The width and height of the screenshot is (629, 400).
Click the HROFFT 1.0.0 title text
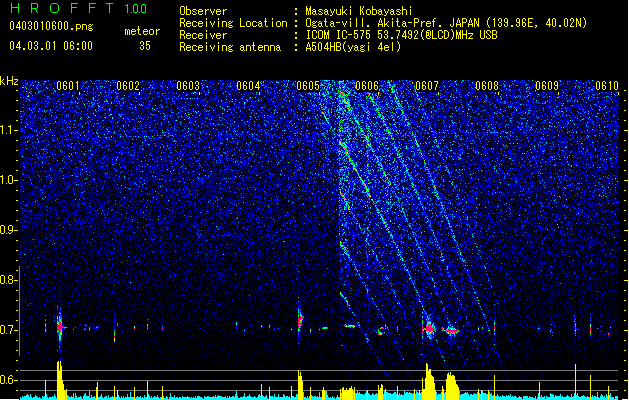tap(79, 8)
